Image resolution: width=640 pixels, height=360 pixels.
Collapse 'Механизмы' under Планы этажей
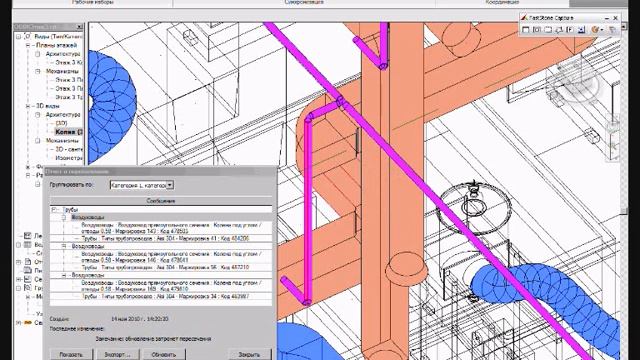(38, 71)
